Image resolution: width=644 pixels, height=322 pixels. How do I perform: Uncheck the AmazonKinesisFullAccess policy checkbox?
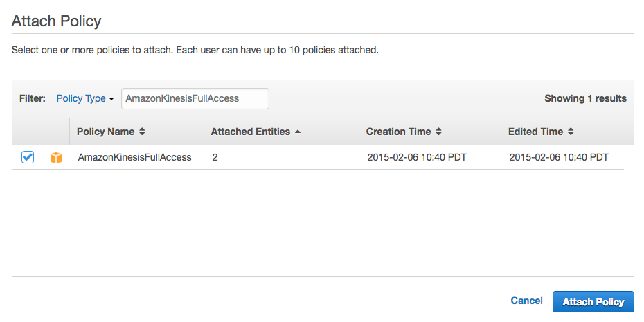(28, 157)
